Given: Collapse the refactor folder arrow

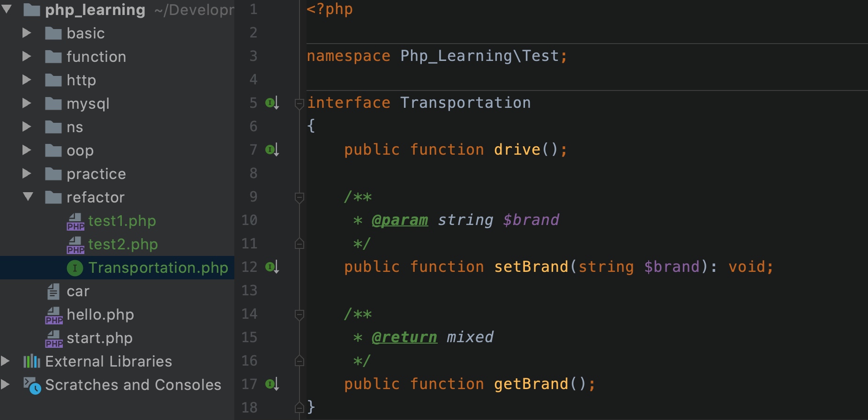Looking at the screenshot, I should coord(28,196).
